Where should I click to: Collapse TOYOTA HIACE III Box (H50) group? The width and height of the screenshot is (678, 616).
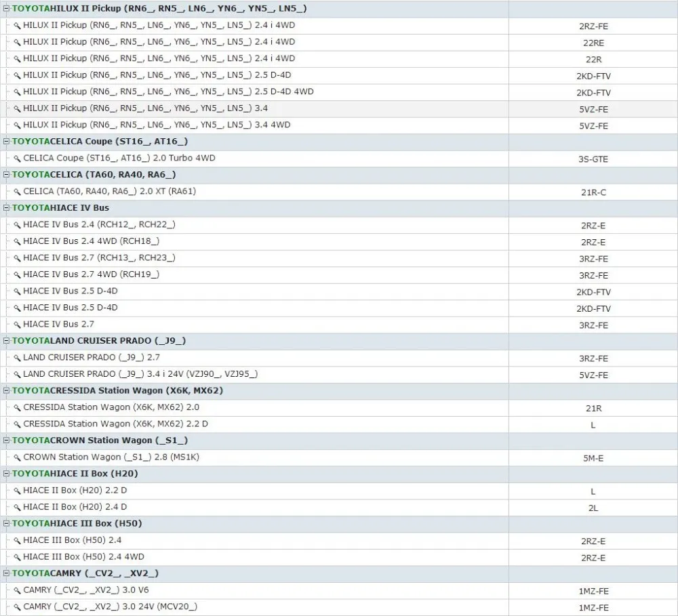tap(6, 523)
